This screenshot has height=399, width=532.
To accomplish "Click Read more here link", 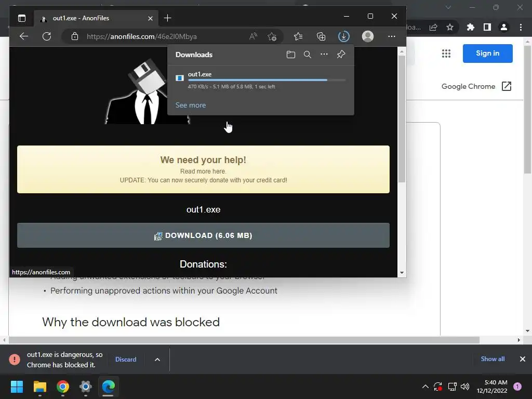I will [x=203, y=171].
